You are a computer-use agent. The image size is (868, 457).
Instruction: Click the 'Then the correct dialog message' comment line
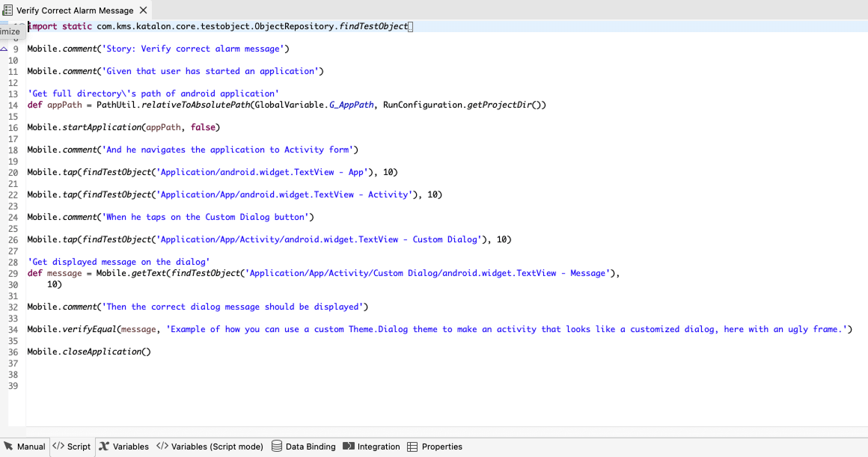pos(198,307)
